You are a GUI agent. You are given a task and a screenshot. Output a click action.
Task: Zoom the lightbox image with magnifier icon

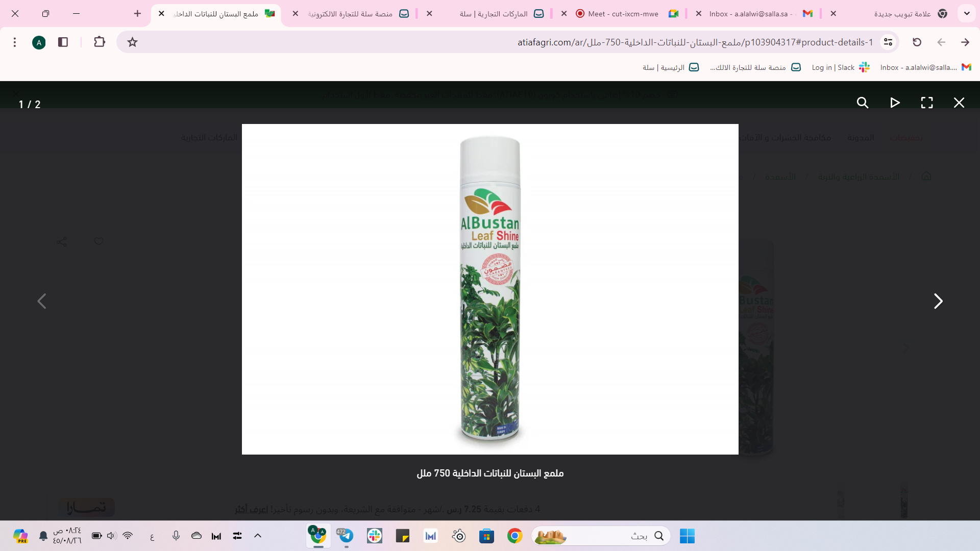[x=863, y=103]
